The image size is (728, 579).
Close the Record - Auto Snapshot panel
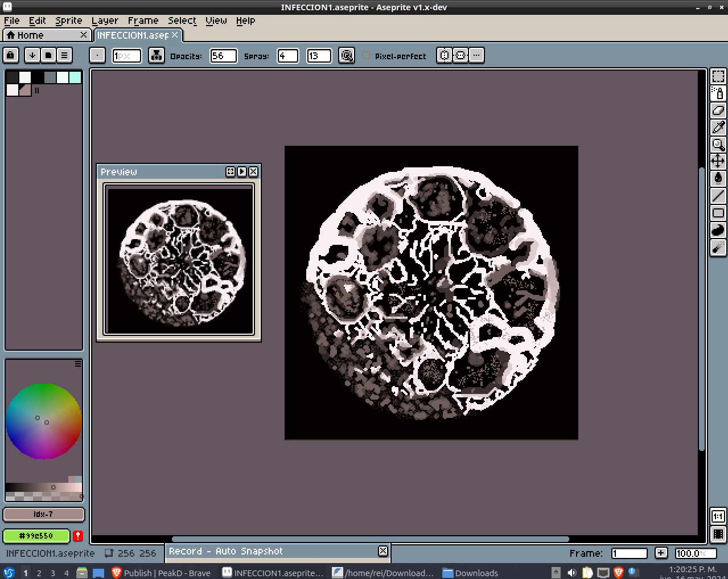click(x=383, y=551)
